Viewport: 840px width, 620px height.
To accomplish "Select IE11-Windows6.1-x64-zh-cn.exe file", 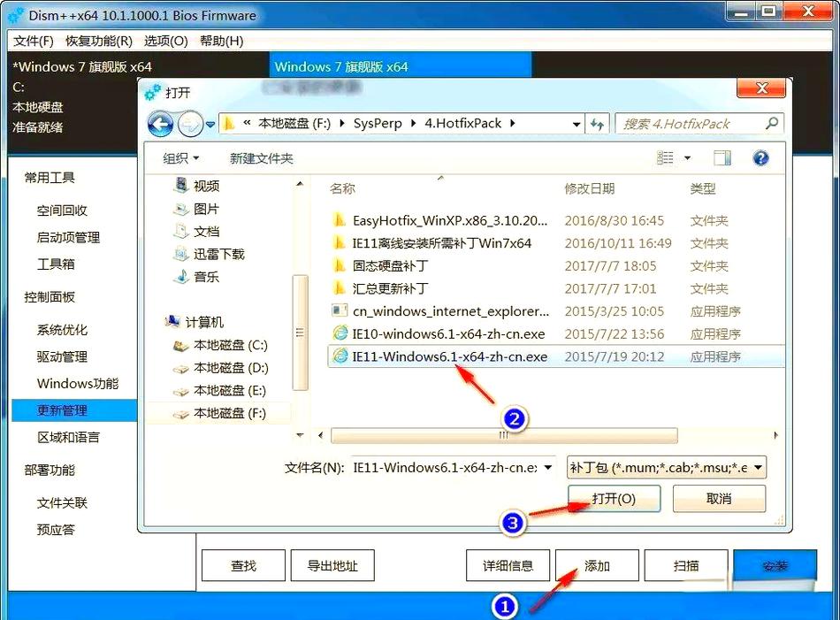I will pyautogui.click(x=555, y=357).
